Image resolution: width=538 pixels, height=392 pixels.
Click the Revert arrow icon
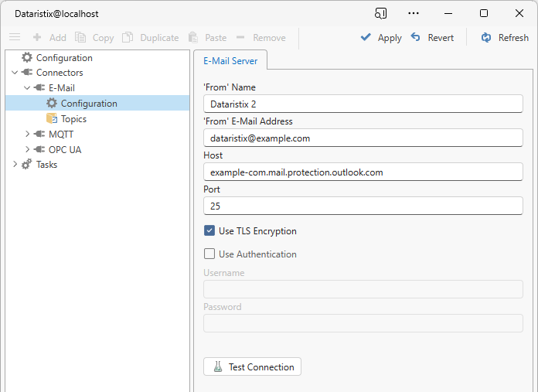click(x=416, y=37)
